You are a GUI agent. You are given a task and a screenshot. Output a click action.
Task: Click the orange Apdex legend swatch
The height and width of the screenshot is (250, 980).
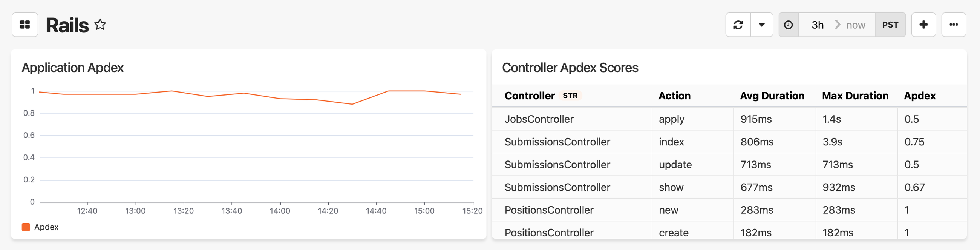(25, 227)
